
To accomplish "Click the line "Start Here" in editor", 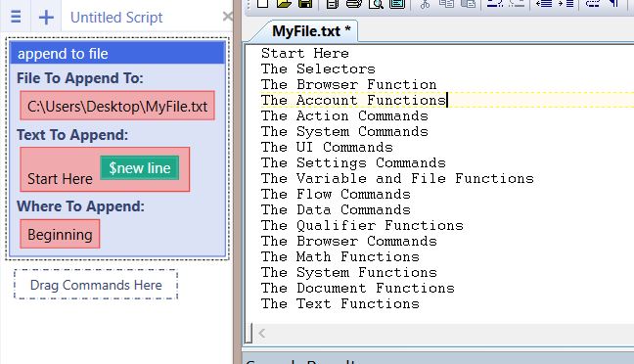I will pos(305,53).
